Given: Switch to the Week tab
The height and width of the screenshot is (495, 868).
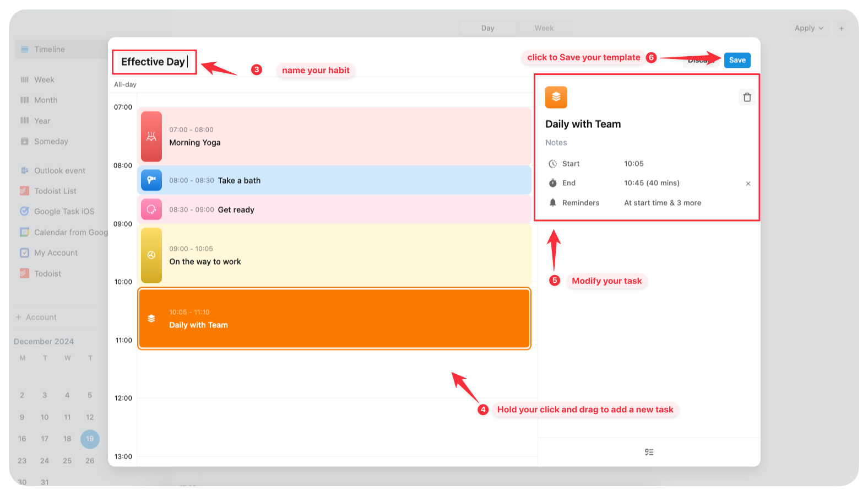Looking at the screenshot, I should [x=544, y=28].
